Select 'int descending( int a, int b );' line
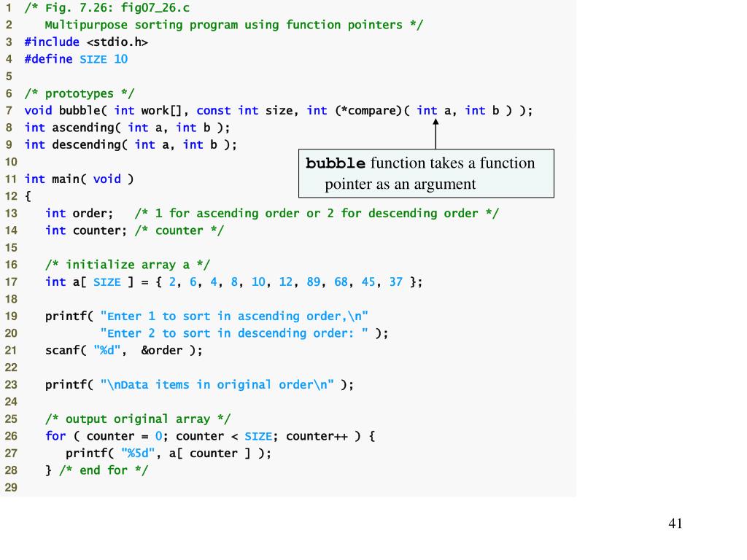This screenshot has width=747, height=560. [131, 145]
